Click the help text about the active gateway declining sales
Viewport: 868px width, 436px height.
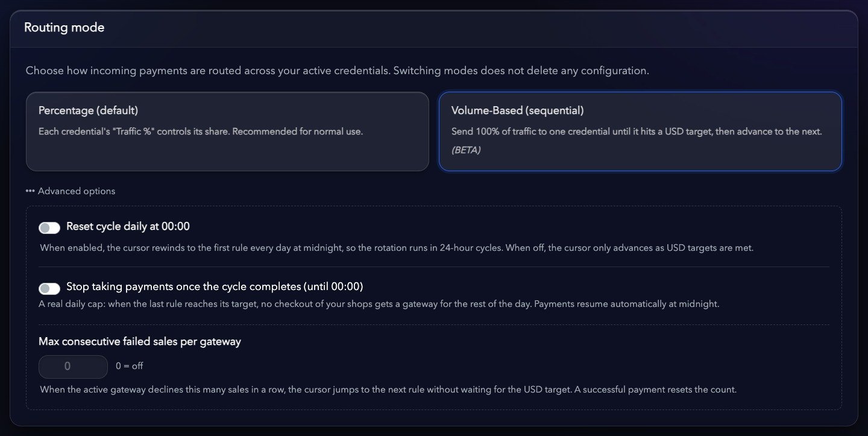pyautogui.click(x=388, y=390)
